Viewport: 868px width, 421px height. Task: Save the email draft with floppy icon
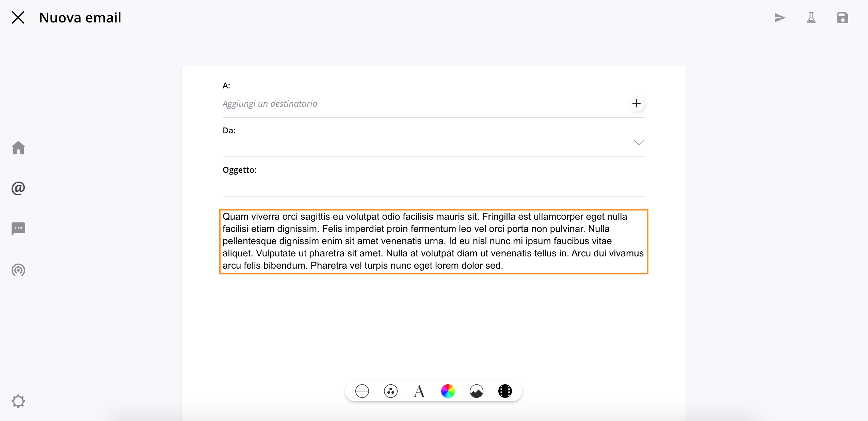843,18
